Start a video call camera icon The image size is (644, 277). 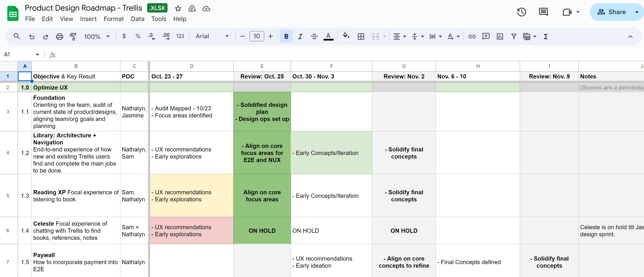[567, 12]
